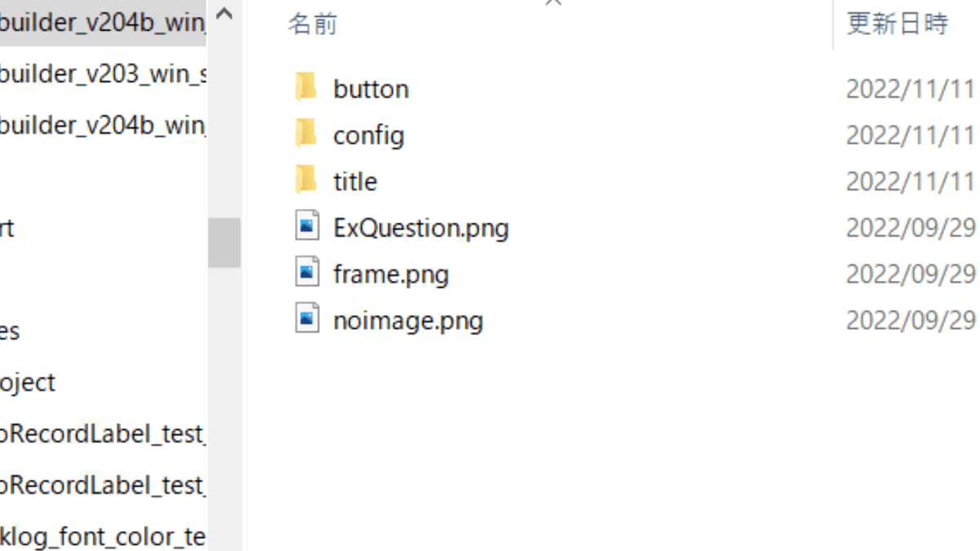Click the frame.png image file icon
This screenshot has height=551, width=980.
[307, 272]
